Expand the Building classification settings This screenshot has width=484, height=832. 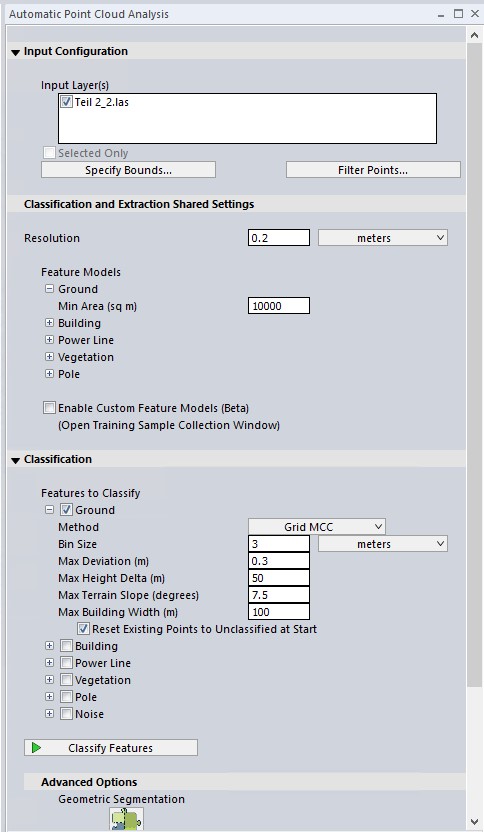point(49,646)
